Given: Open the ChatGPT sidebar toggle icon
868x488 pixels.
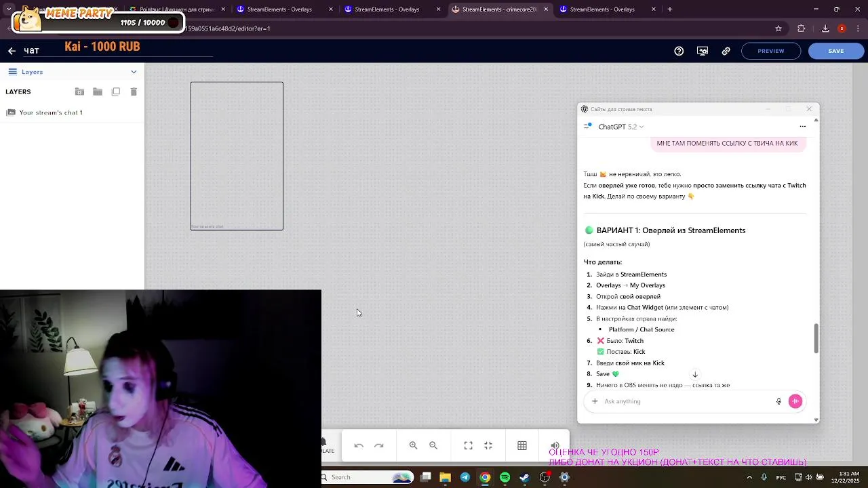Looking at the screenshot, I should click(x=588, y=126).
